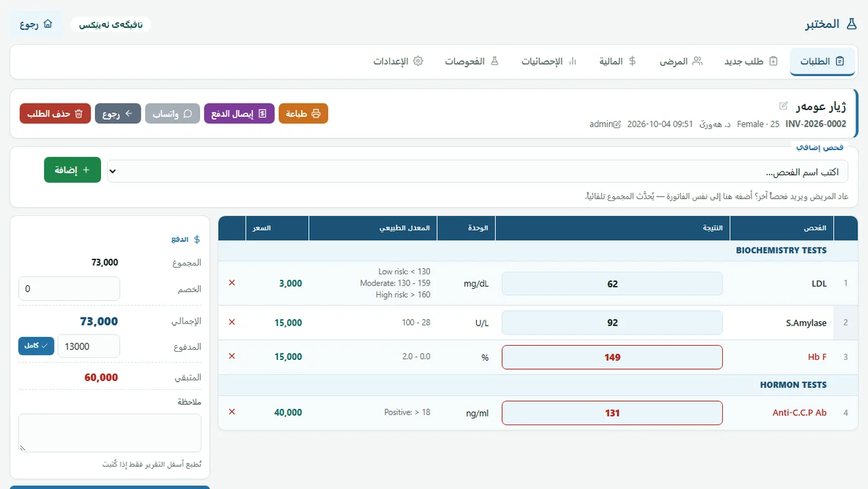Click the home رجوع button at top
The image size is (868, 489).
(x=37, y=24)
